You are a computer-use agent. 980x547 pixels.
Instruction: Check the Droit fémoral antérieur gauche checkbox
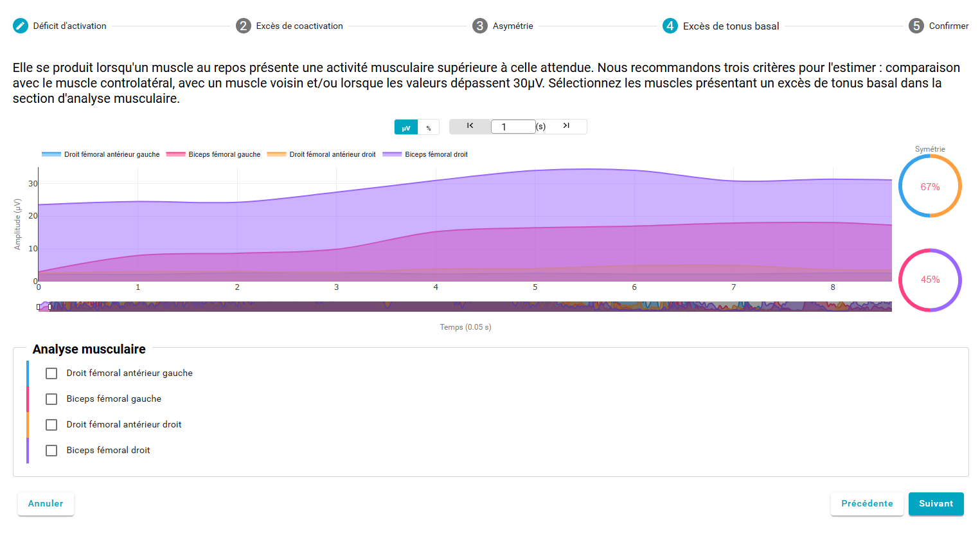[51, 373]
